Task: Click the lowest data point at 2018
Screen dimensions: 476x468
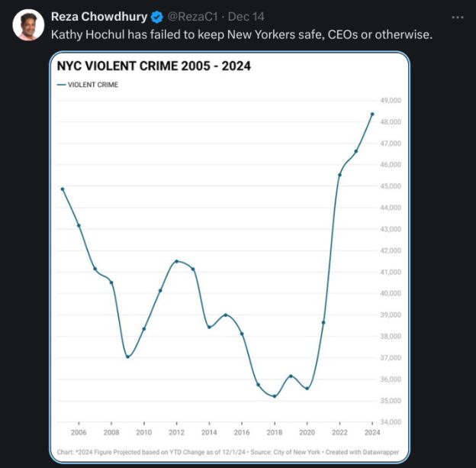Action: tap(275, 395)
